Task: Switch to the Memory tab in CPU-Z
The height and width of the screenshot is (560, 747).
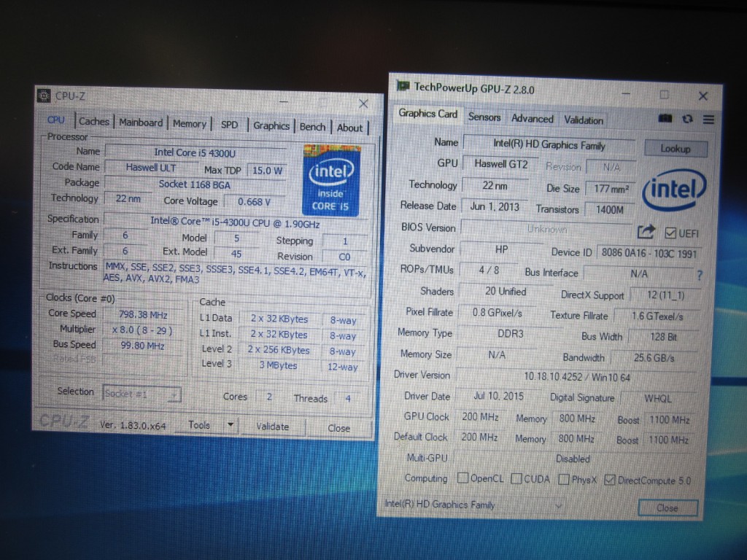Action: click(x=189, y=124)
